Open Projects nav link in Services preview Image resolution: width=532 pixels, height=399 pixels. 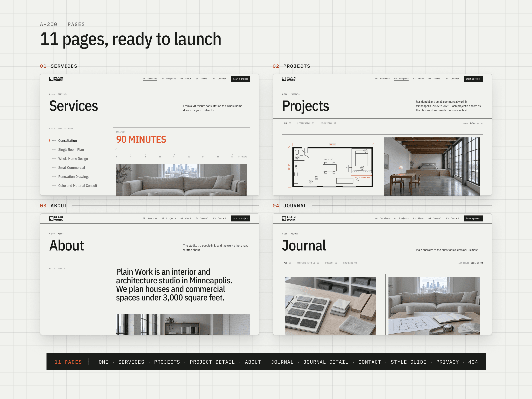[169, 79]
